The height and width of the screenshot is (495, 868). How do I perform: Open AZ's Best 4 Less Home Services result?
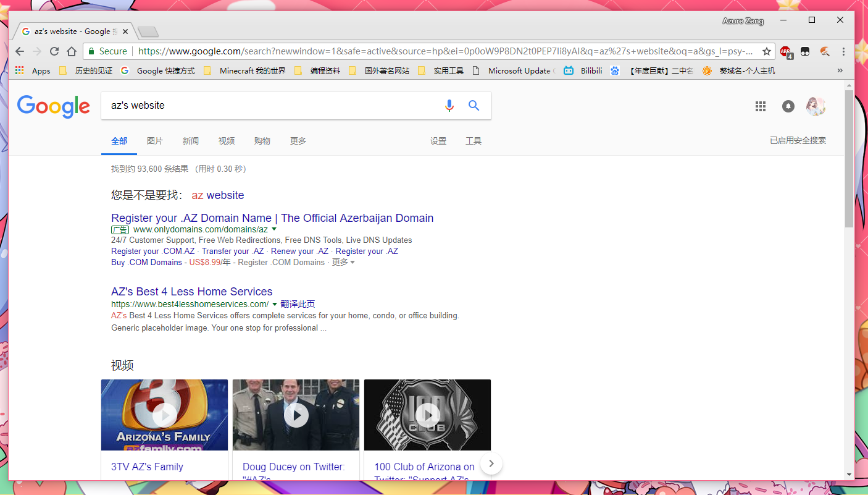pos(192,292)
